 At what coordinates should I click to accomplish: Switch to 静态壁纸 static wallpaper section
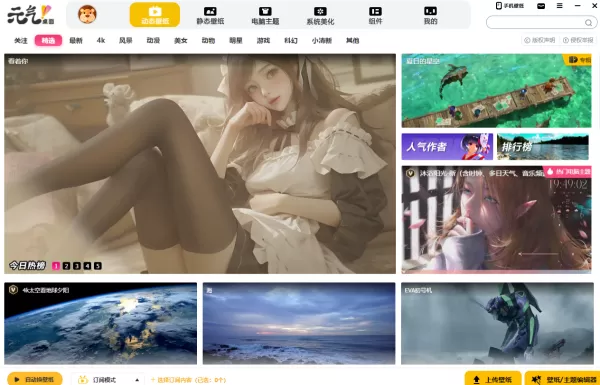pyautogui.click(x=210, y=16)
